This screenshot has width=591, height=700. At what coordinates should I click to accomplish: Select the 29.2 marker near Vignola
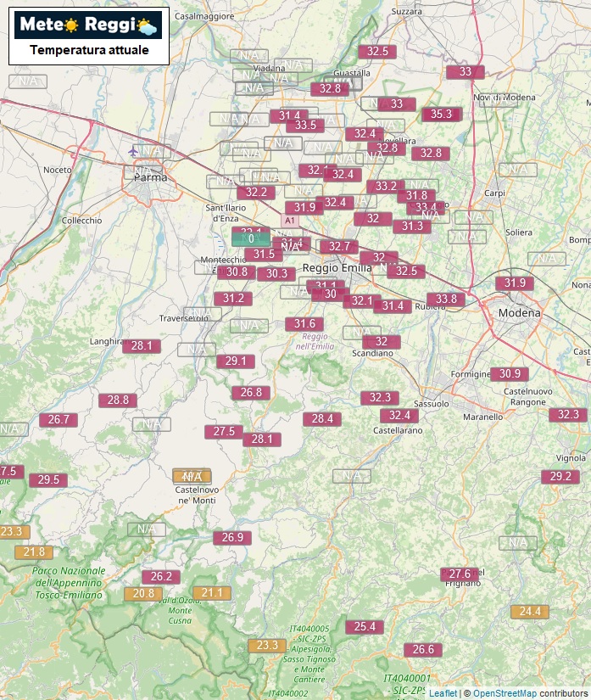point(561,477)
